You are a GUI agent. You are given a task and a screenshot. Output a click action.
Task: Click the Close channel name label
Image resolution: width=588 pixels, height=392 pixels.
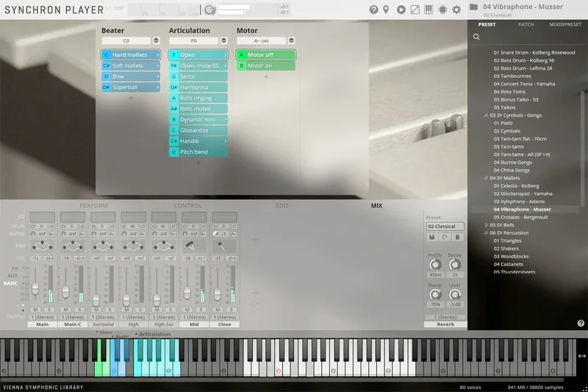pyautogui.click(x=224, y=324)
